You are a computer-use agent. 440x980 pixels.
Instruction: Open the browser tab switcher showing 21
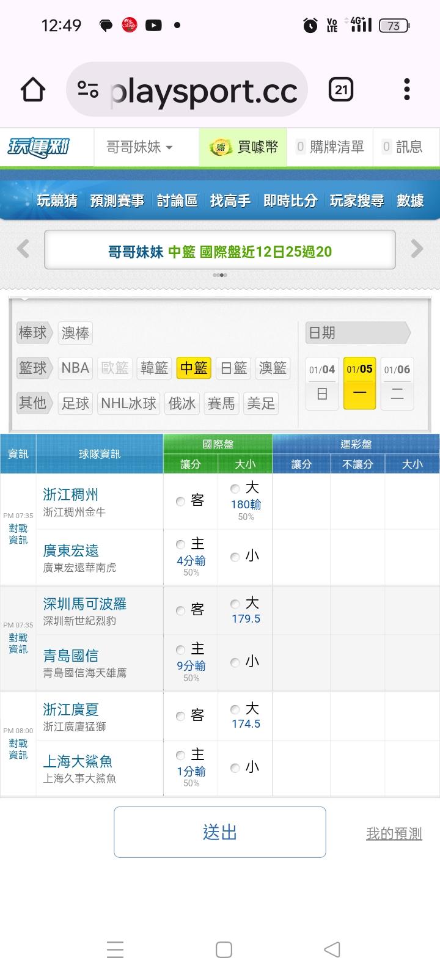(x=341, y=90)
